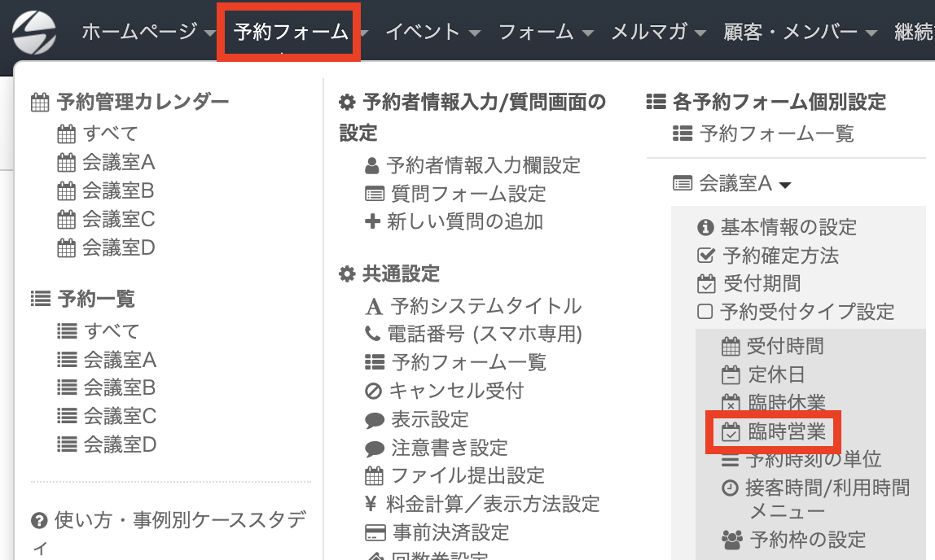Screen dimensions: 935x560
Task: Click the credit card icon for 事前決済設定
Action: [x=375, y=532]
